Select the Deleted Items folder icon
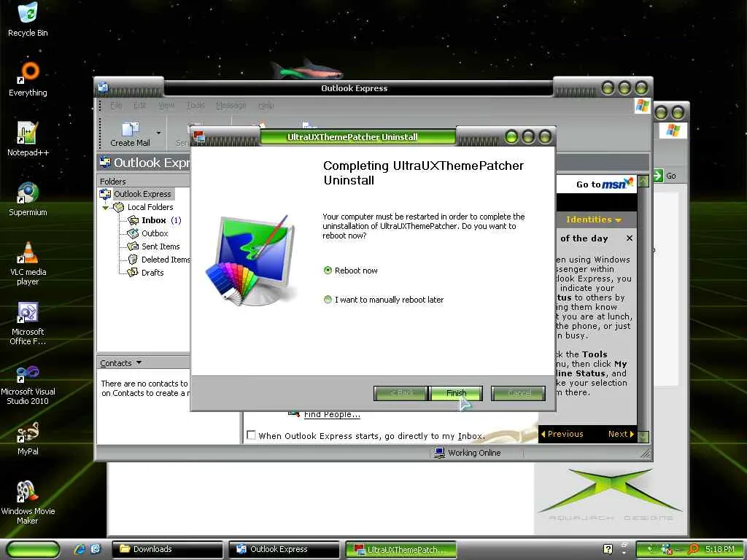Screen dimensions: 747x560 (133, 260)
